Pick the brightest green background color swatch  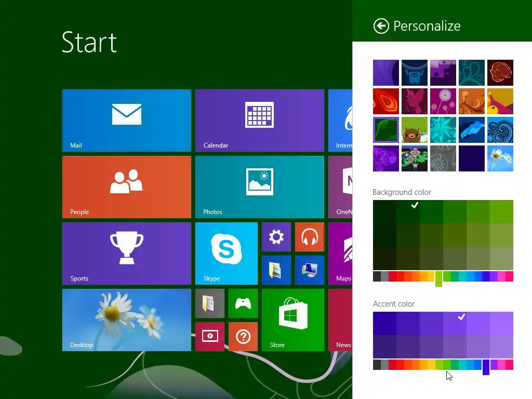click(501, 212)
